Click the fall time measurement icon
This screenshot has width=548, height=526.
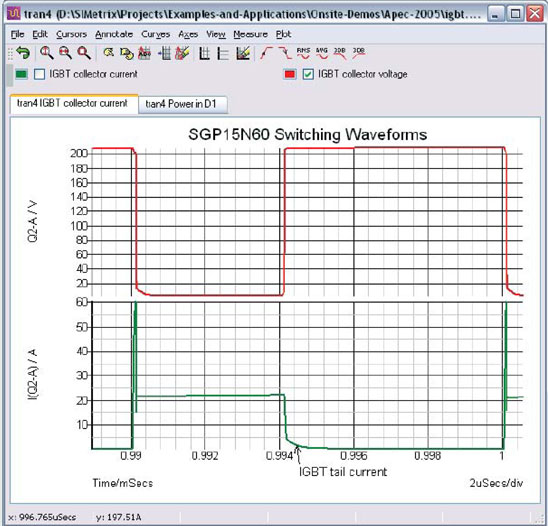click(x=285, y=53)
